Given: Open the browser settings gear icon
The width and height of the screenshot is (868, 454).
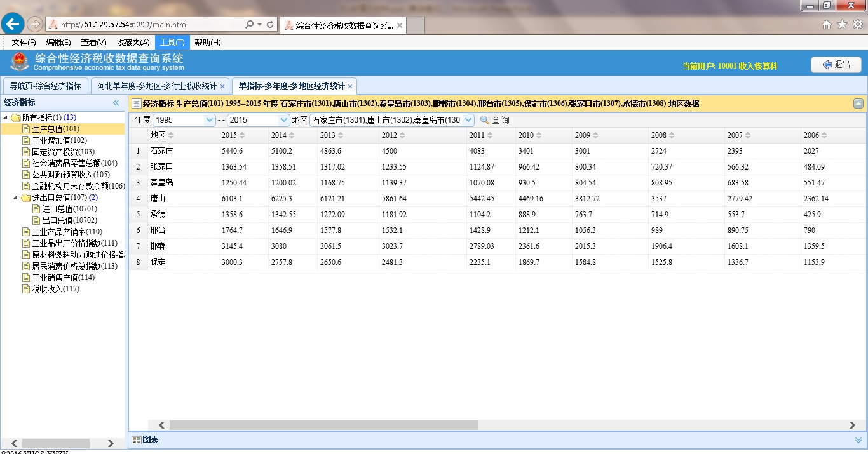Looking at the screenshot, I should click(857, 25).
